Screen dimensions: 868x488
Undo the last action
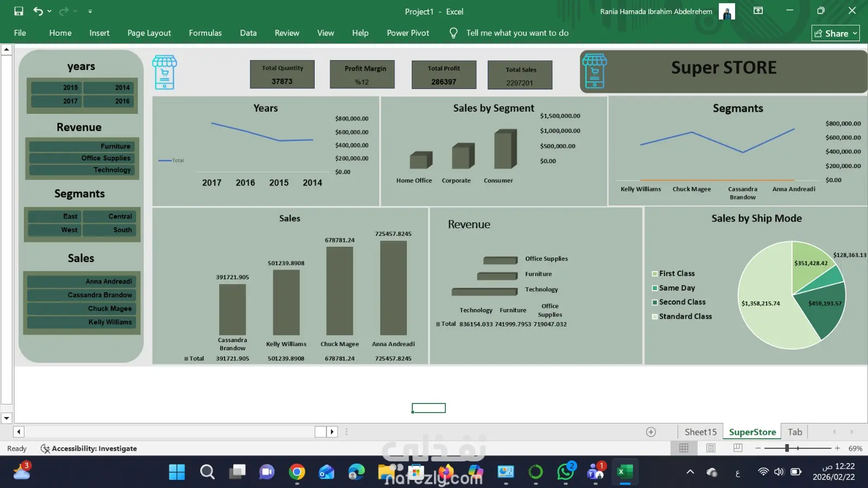37,11
